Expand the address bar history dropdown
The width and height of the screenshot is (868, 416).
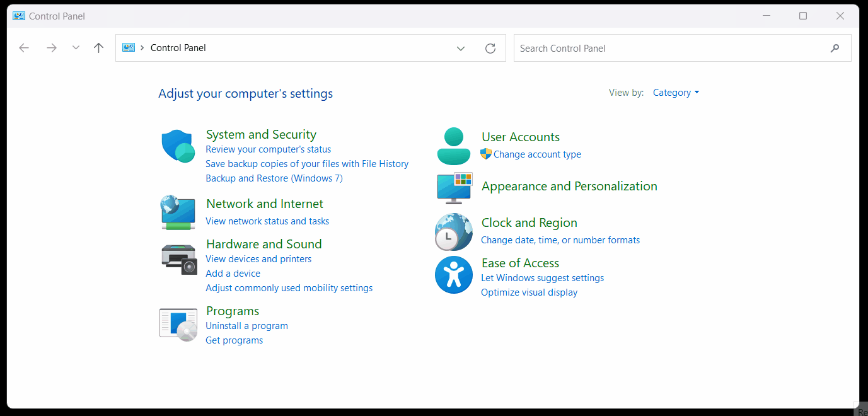(x=461, y=49)
